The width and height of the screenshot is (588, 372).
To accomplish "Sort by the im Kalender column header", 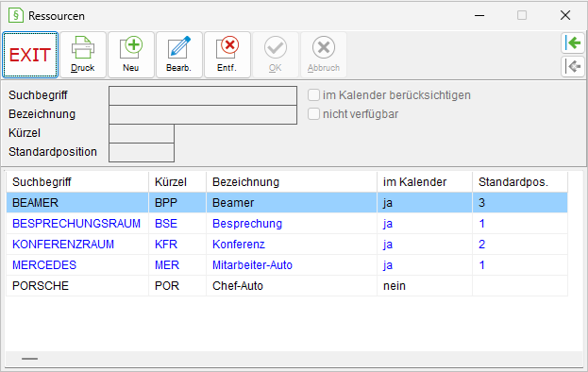I will (x=425, y=182).
